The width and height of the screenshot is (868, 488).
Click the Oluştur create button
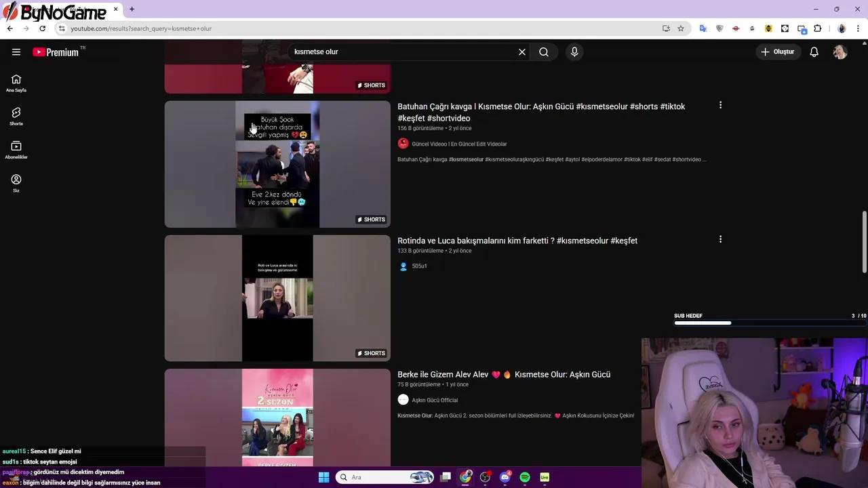tap(777, 52)
